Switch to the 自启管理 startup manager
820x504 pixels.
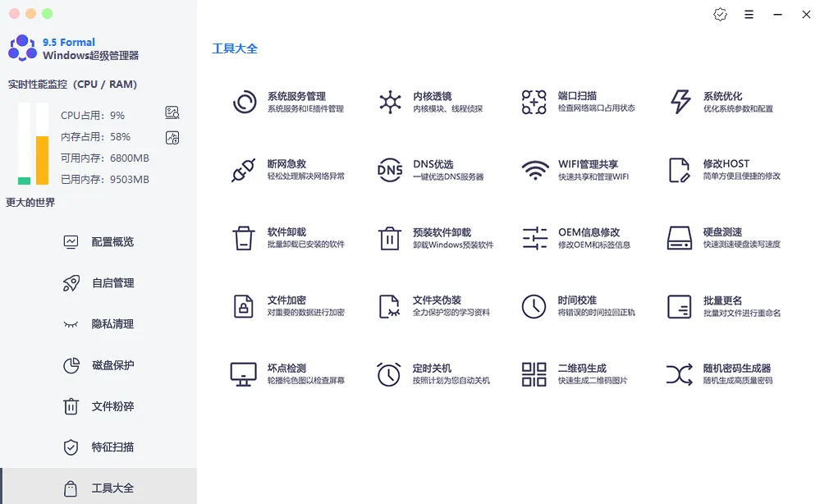[x=98, y=282]
